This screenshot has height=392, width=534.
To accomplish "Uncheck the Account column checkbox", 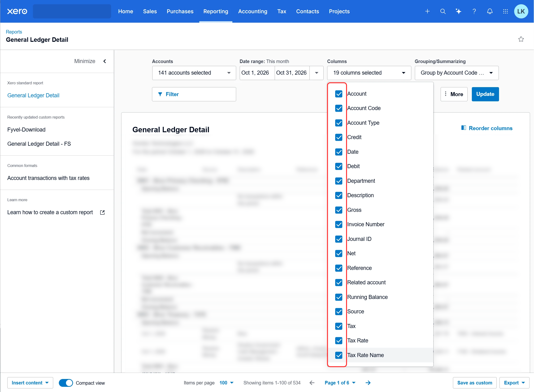I will (x=339, y=94).
